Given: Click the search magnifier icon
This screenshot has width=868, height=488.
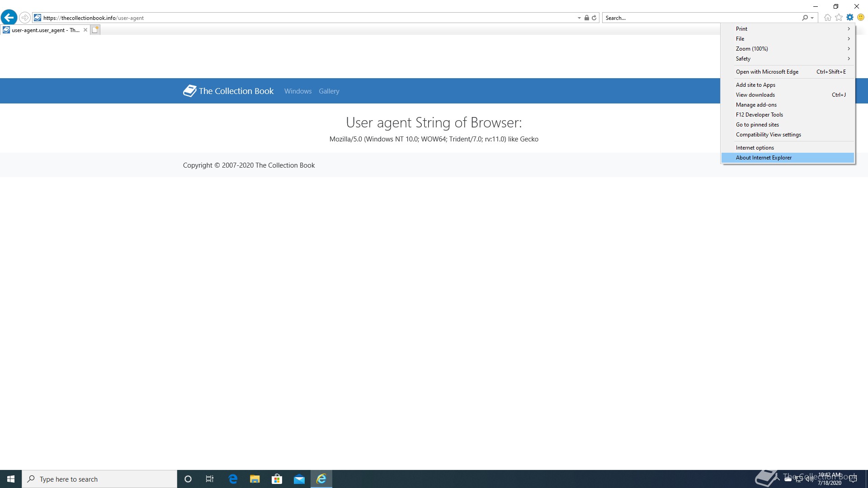Looking at the screenshot, I should click(x=805, y=18).
